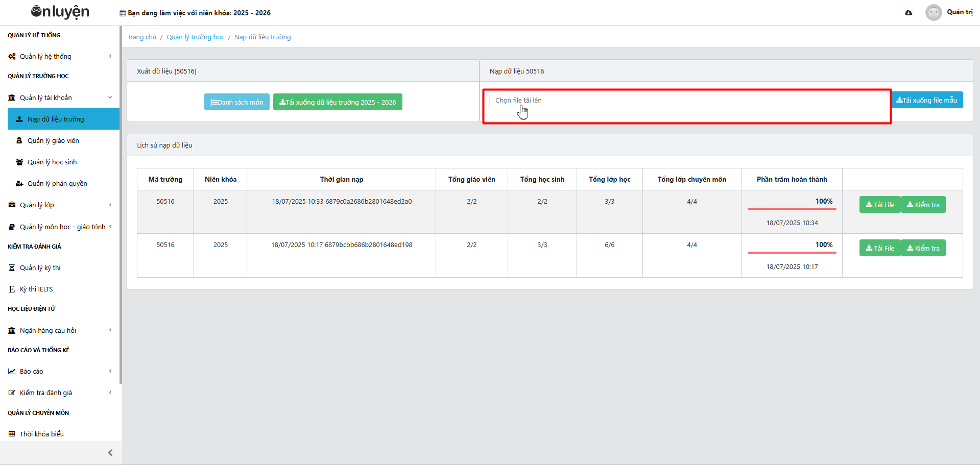Click the briefcase icon beside Quản lý lớp

tap(12, 205)
